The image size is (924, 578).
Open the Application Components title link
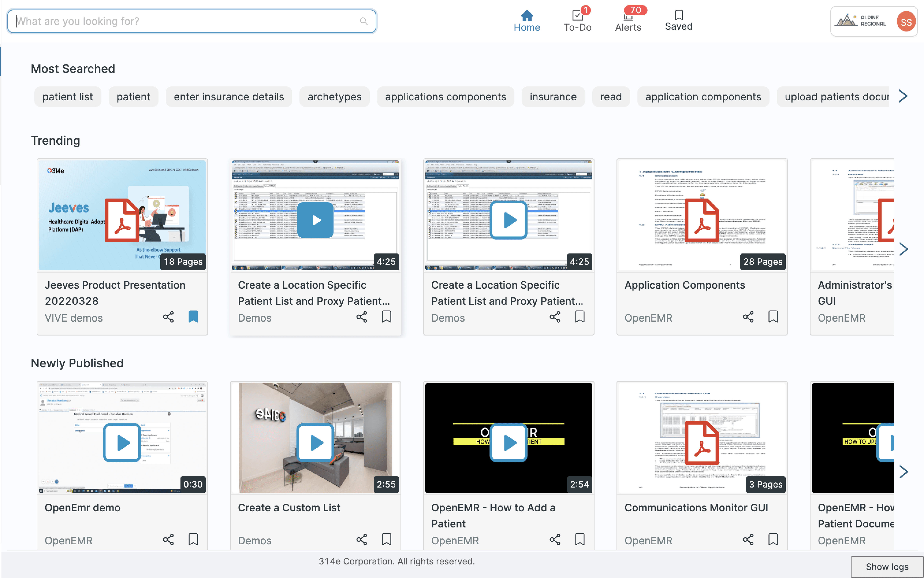coord(685,285)
